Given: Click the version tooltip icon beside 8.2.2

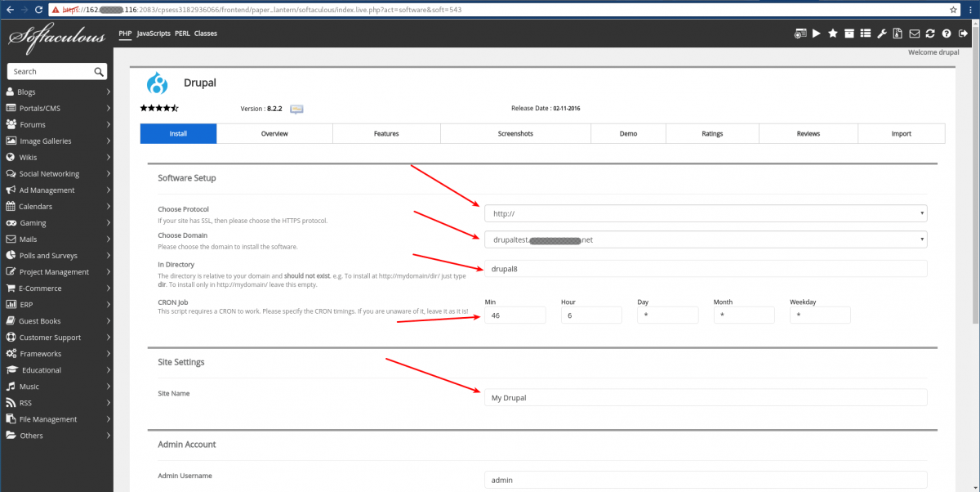Looking at the screenshot, I should 296,108.
